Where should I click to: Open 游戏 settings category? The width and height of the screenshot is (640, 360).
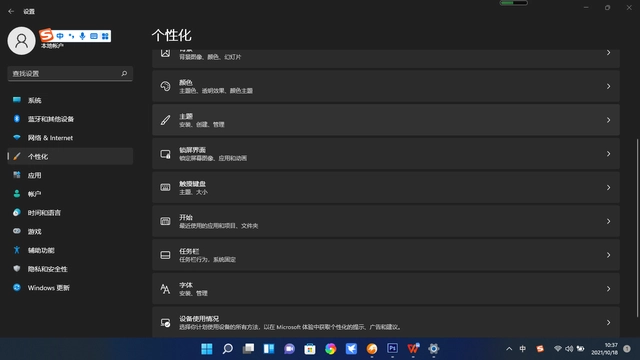[70, 231]
